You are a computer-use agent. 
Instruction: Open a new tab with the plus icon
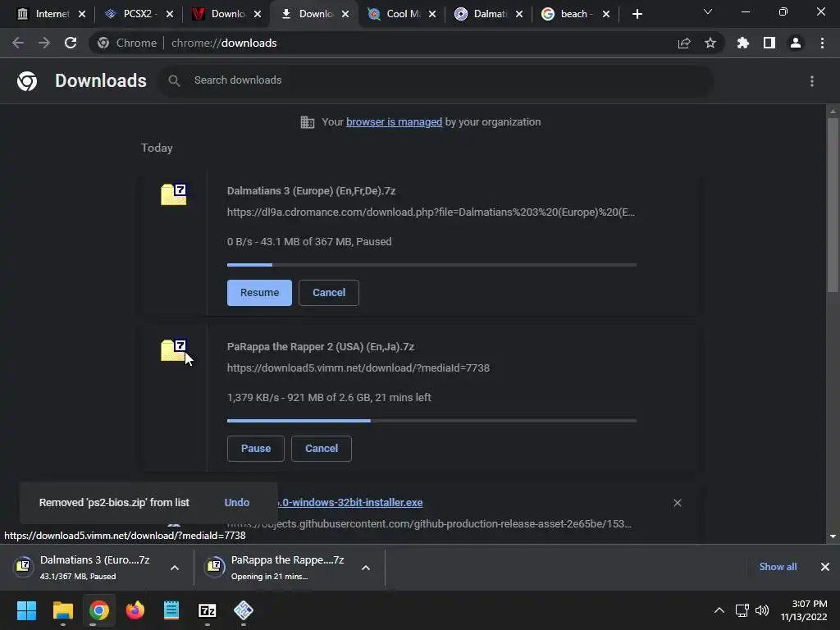click(x=637, y=14)
